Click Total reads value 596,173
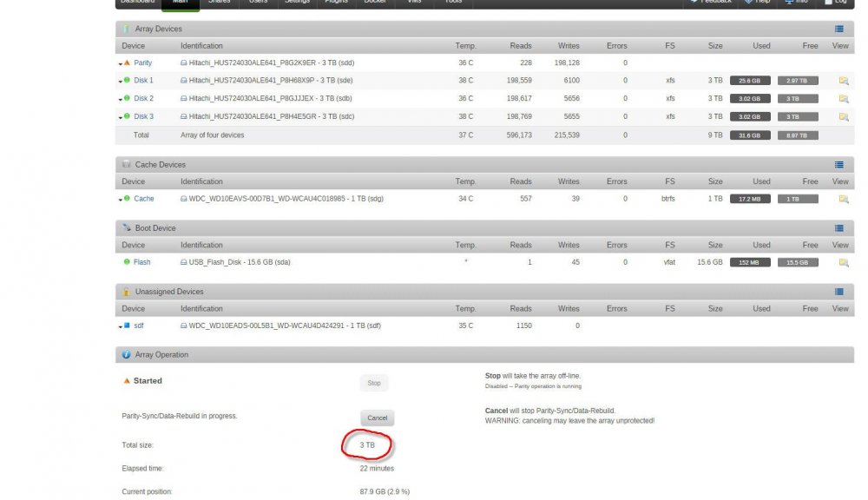868x500 pixels. [519, 135]
